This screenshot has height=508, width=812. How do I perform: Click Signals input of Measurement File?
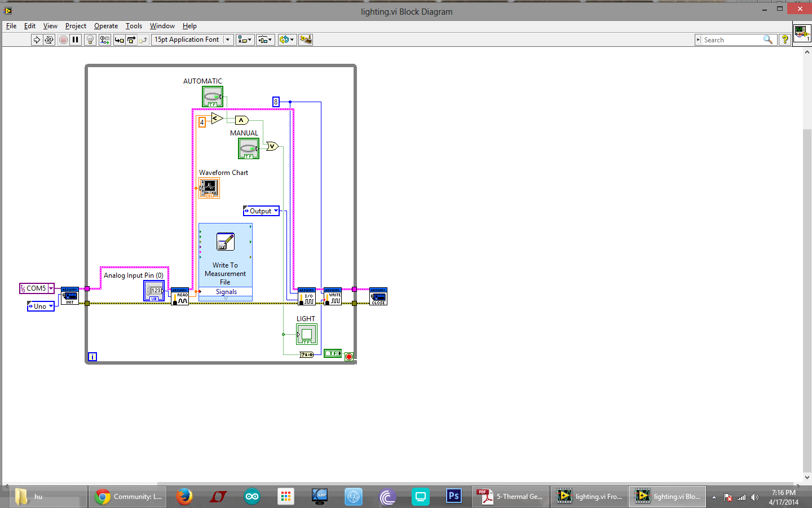pyautogui.click(x=226, y=292)
